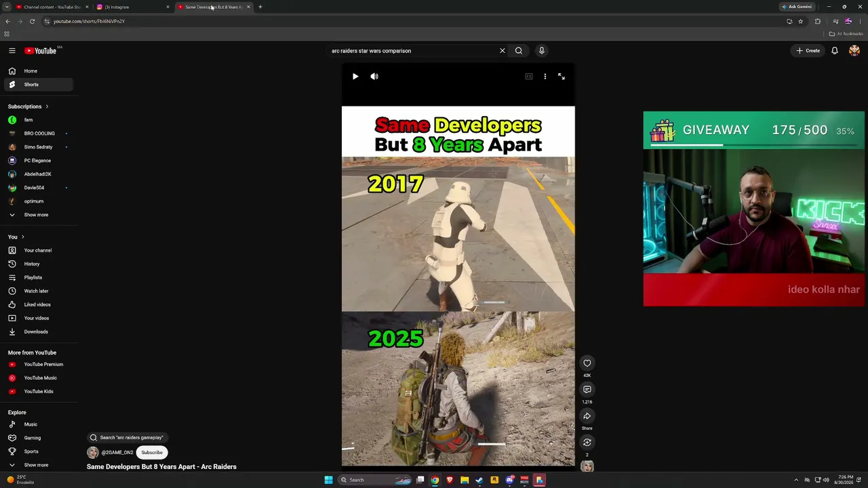Image resolution: width=868 pixels, height=488 pixels.
Task: Open the Short's three-dot options menu
Action: pyautogui.click(x=545, y=77)
